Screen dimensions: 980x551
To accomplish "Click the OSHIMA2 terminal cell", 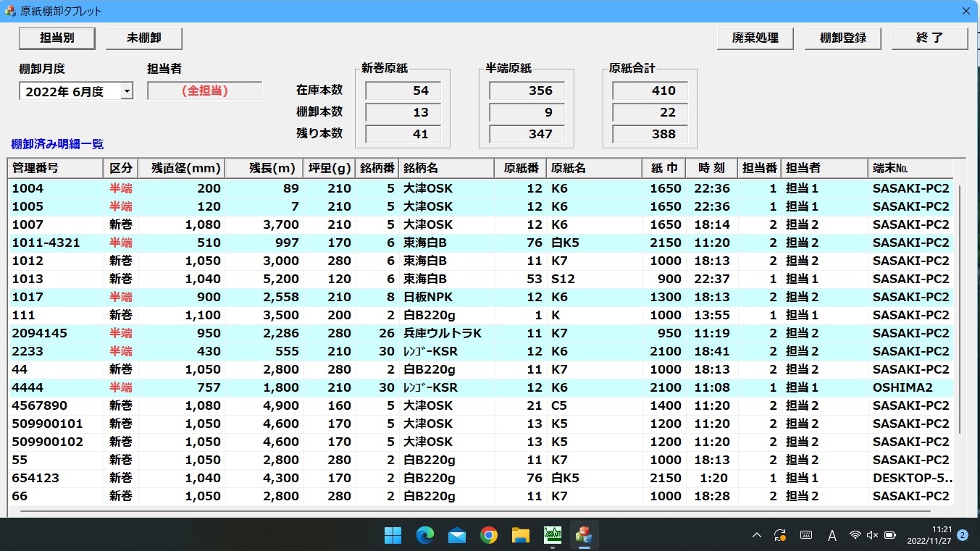I will 910,387.
